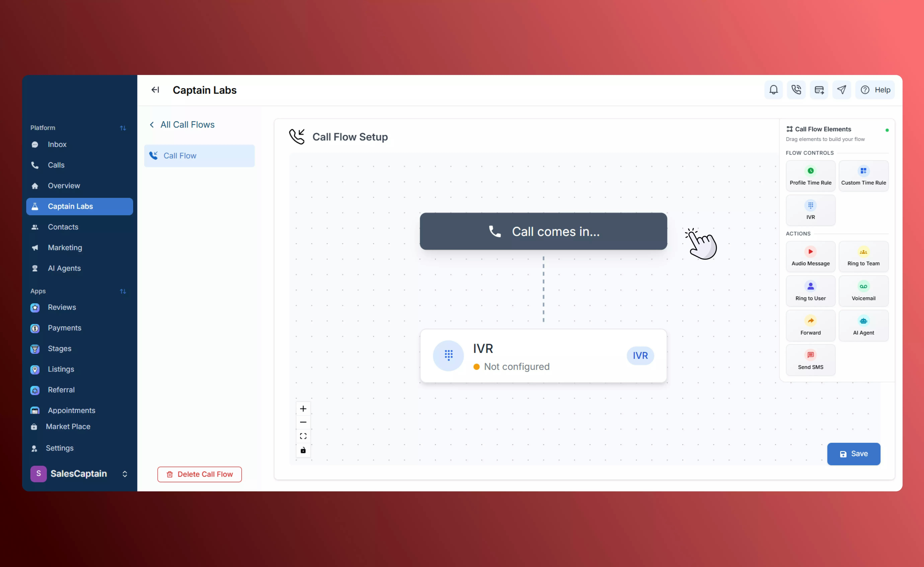Toggle the canvas lock icon

(x=303, y=450)
